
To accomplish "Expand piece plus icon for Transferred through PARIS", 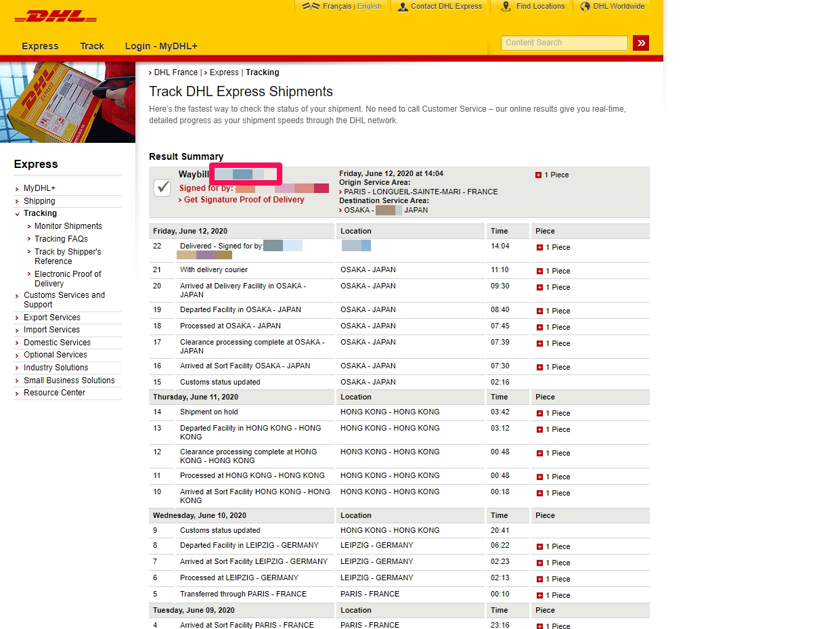I will (x=539, y=596).
